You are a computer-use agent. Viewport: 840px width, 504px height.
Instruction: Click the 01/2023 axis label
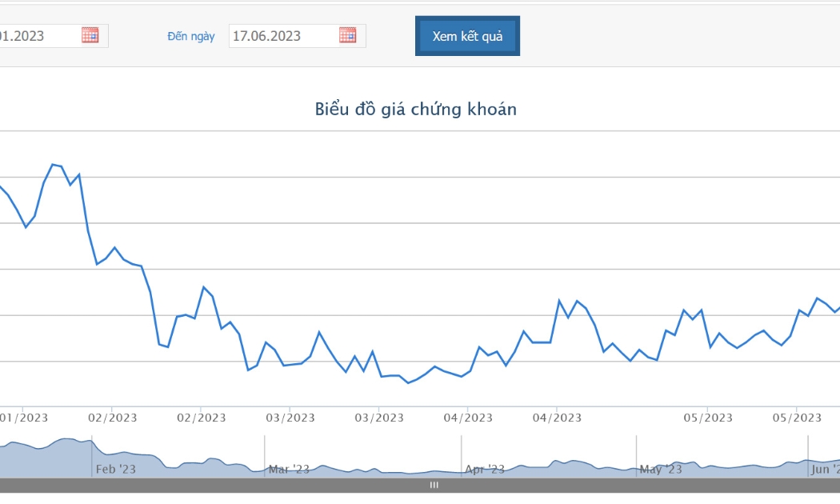pos(23,418)
